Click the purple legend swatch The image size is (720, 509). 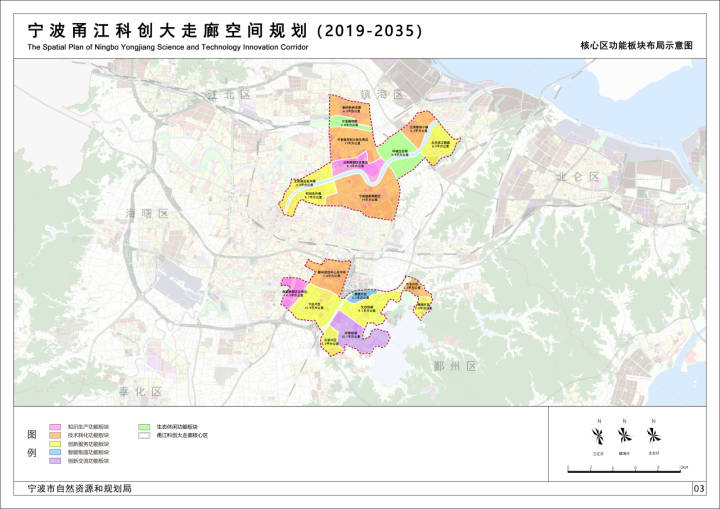(55, 460)
